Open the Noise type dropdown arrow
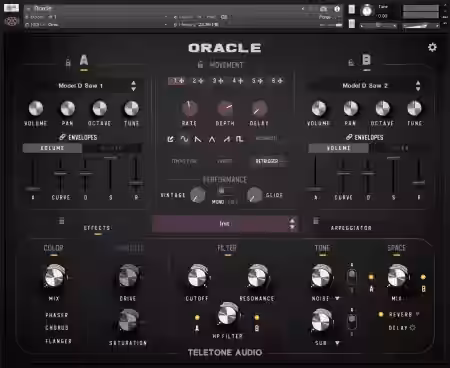 coord(337,298)
